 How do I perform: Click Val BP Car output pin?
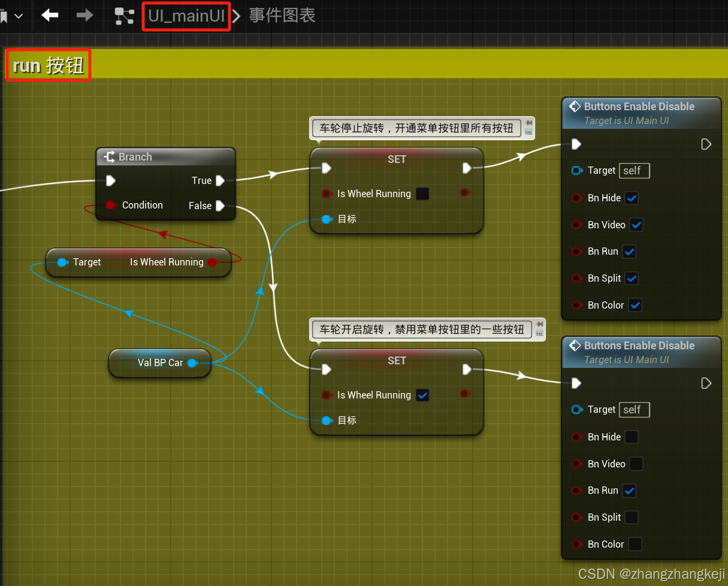192,363
